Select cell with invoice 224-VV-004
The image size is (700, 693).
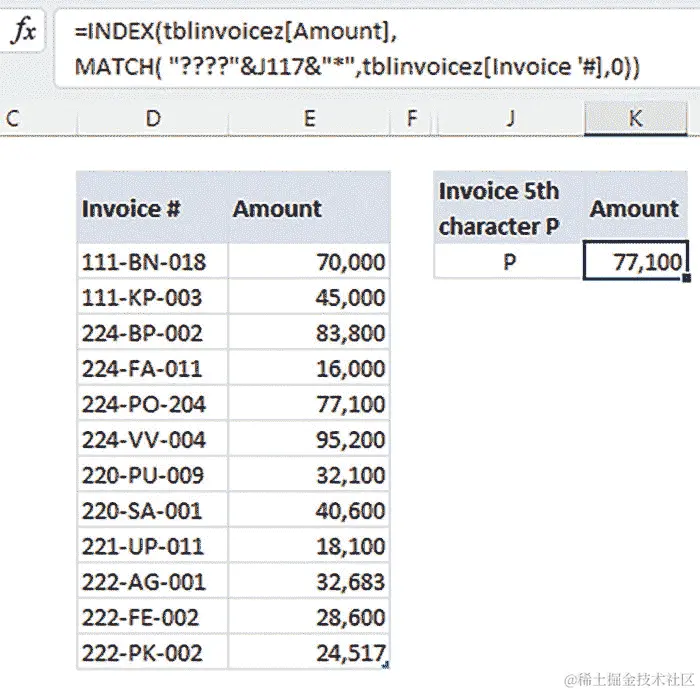tap(152, 439)
